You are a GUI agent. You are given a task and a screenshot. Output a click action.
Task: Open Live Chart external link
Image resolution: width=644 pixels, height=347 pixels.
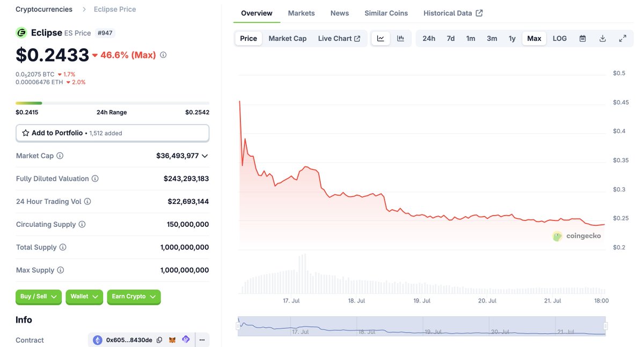339,39
